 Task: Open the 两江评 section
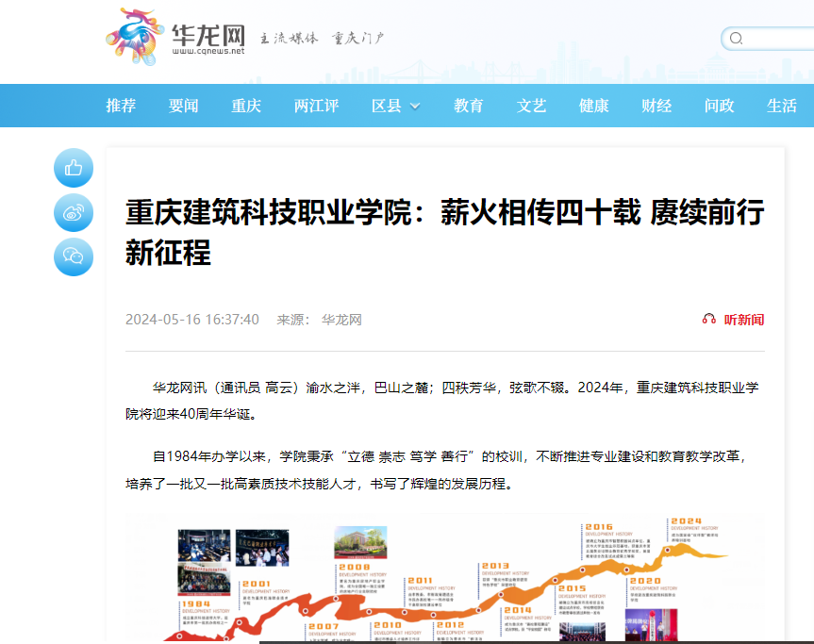click(316, 106)
